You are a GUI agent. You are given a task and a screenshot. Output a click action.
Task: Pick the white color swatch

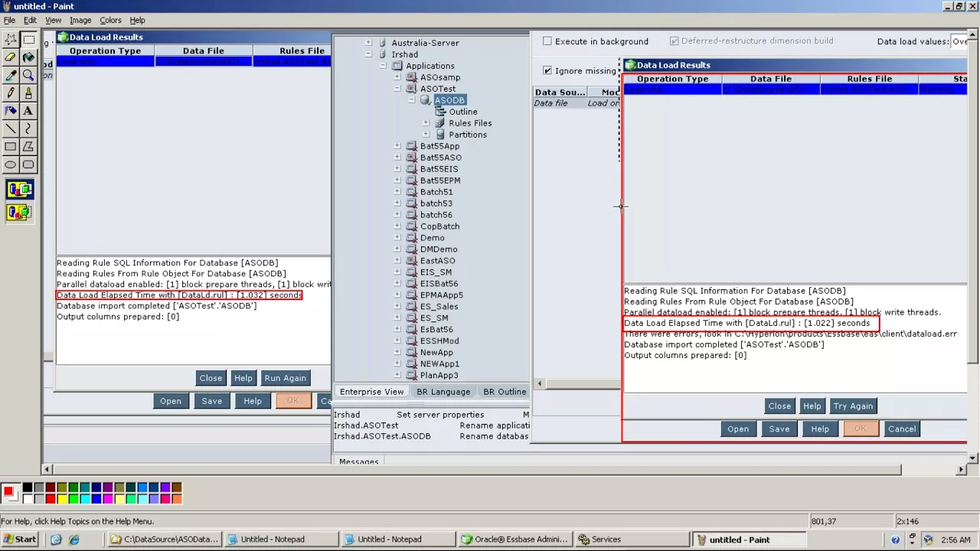tap(28, 499)
